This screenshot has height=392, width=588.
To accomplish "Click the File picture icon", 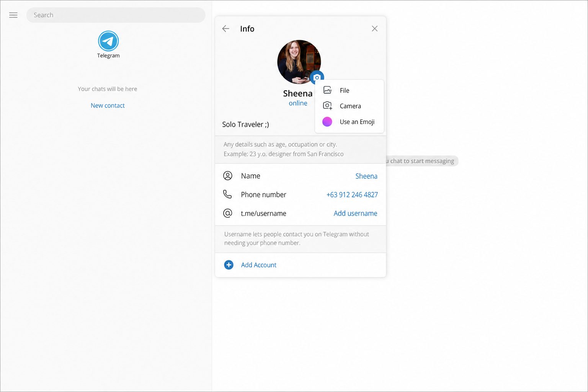I will 328,90.
